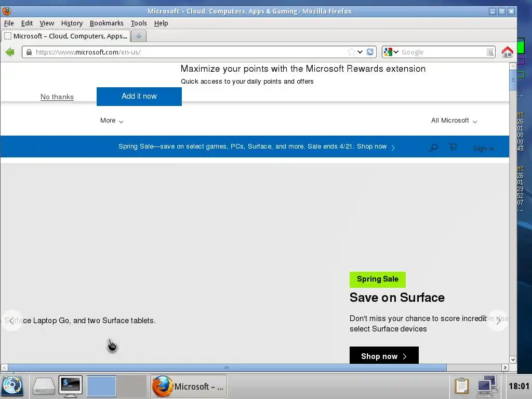Launch the terminal from taskbar
The image size is (532, 399).
coord(71,387)
